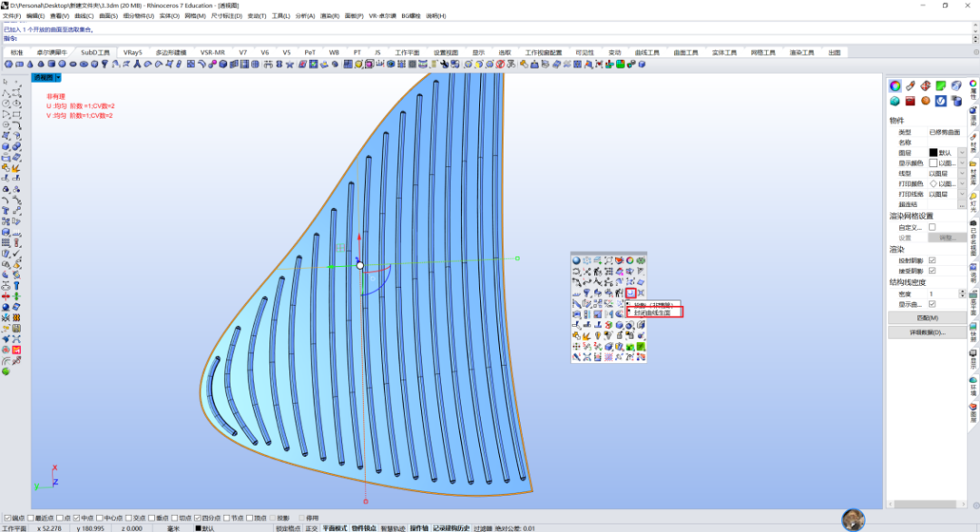Toggle the 投射阴影 checkbox
The image size is (980, 532).
point(932,260)
